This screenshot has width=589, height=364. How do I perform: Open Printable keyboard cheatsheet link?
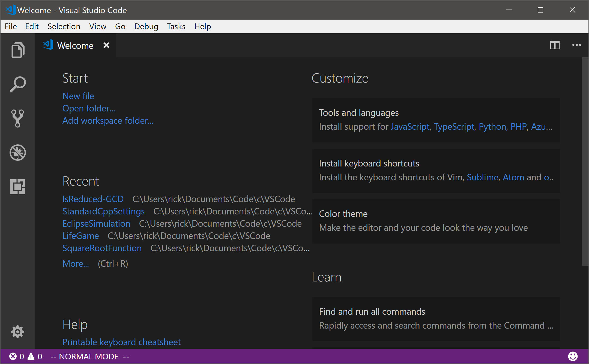click(121, 342)
